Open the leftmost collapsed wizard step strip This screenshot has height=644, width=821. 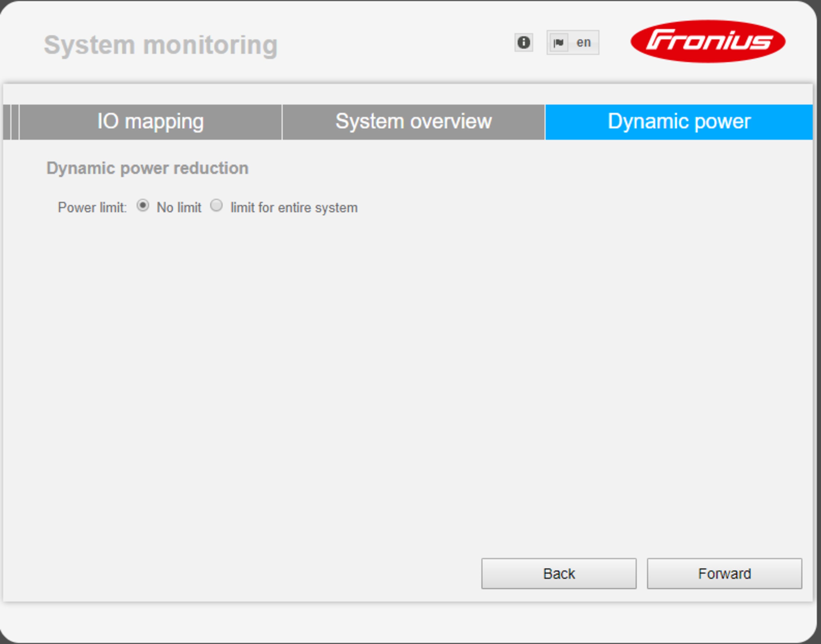(7, 122)
